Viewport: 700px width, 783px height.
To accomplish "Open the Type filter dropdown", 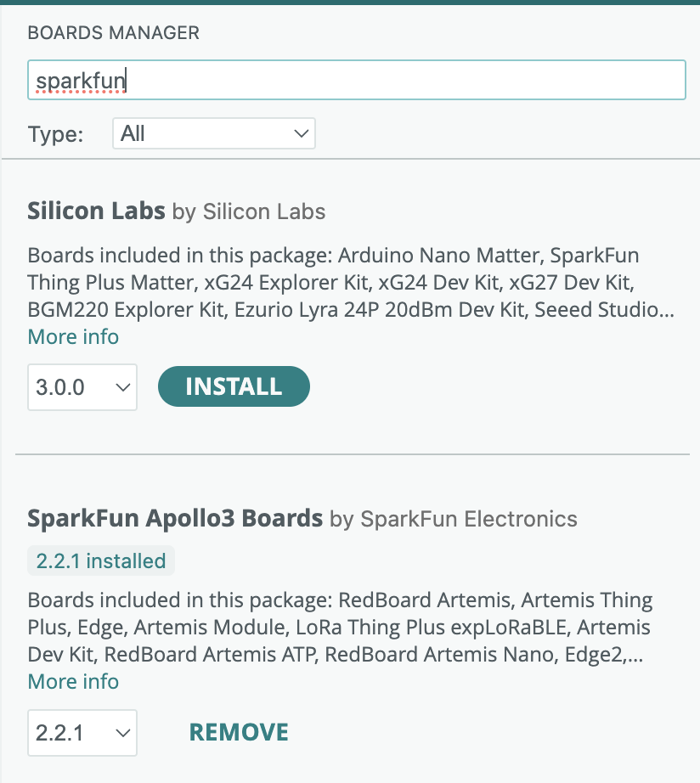I will click(x=212, y=133).
